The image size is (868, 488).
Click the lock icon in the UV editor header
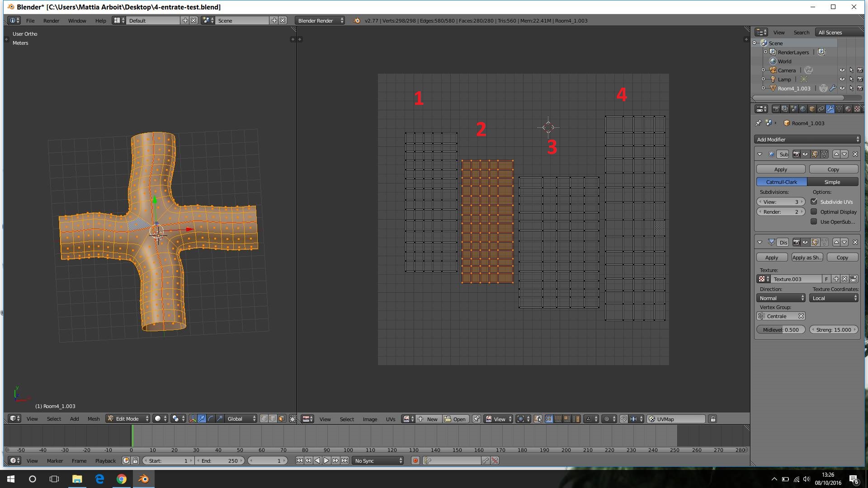(x=712, y=419)
